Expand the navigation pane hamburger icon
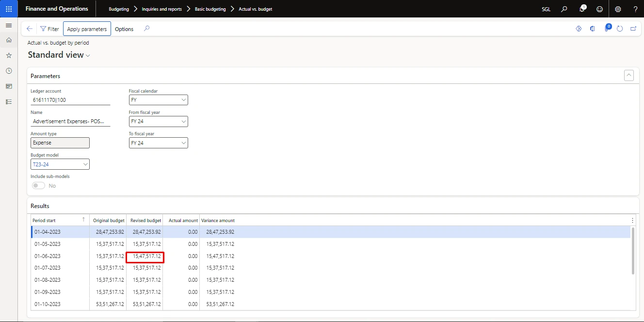 click(x=9, y=25)
